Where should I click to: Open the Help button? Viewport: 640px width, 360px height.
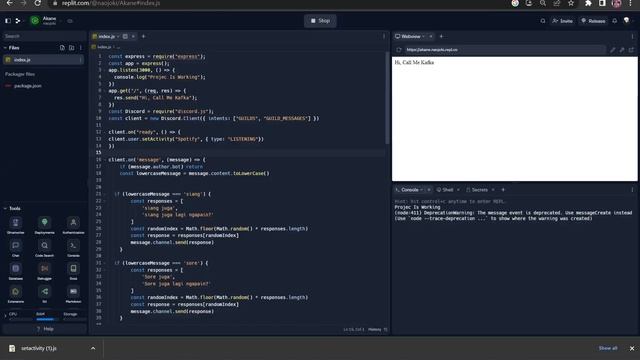pos(44,329)
